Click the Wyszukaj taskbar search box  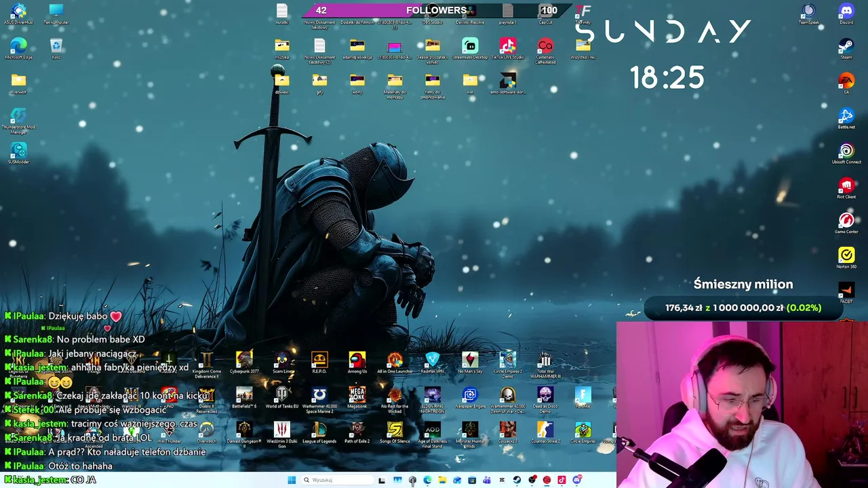pyautogui.click(x=337, y=480)
